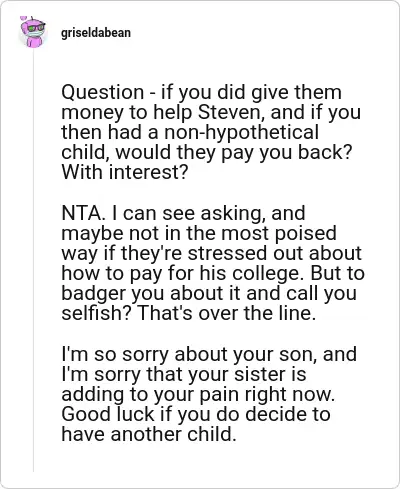
Task: Click the line "adding to your pain right now."
Action: (x=198, y=394)
